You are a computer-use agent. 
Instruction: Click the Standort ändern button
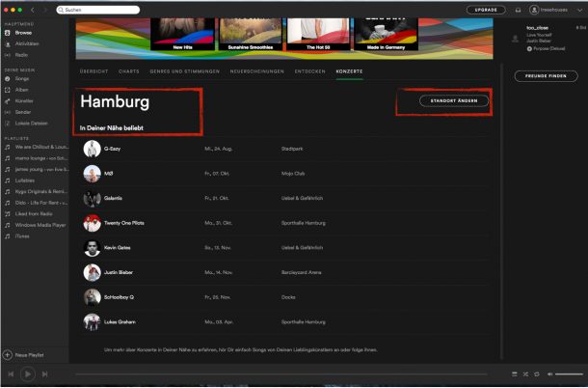(454, 100)
